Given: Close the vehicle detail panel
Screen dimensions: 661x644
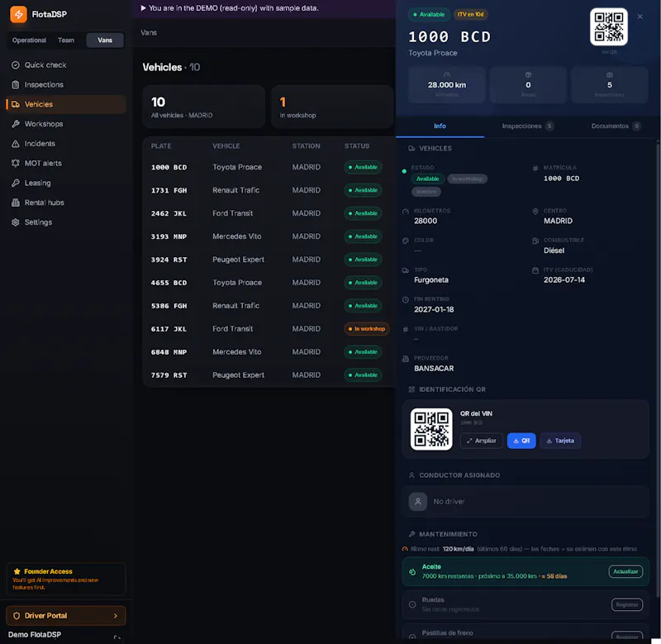Looking at the screenshot, I should tap(640, 17).
